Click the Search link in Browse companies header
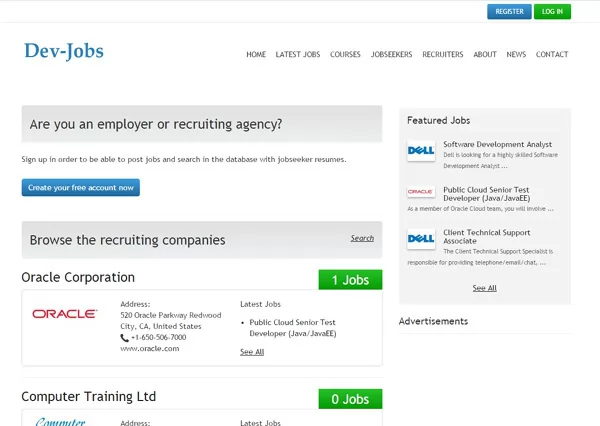Screen dimensions: 600x426 (x=362, y=238)
